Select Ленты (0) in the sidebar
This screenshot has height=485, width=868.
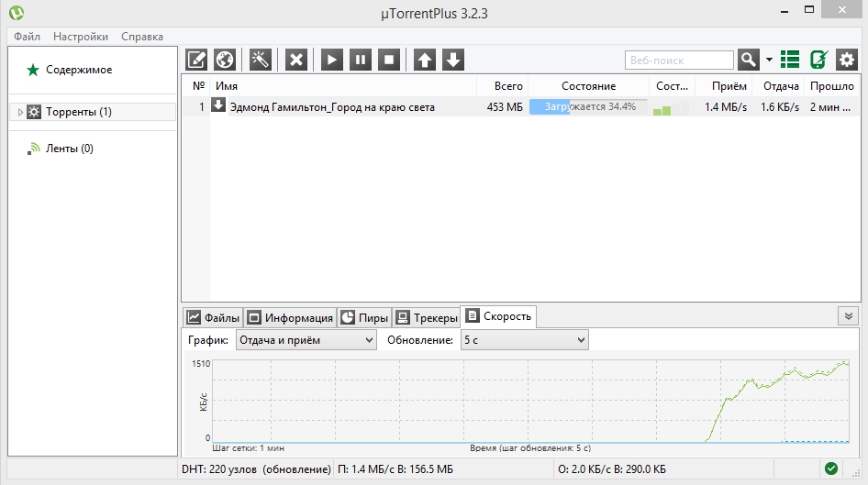click(69, 149)
